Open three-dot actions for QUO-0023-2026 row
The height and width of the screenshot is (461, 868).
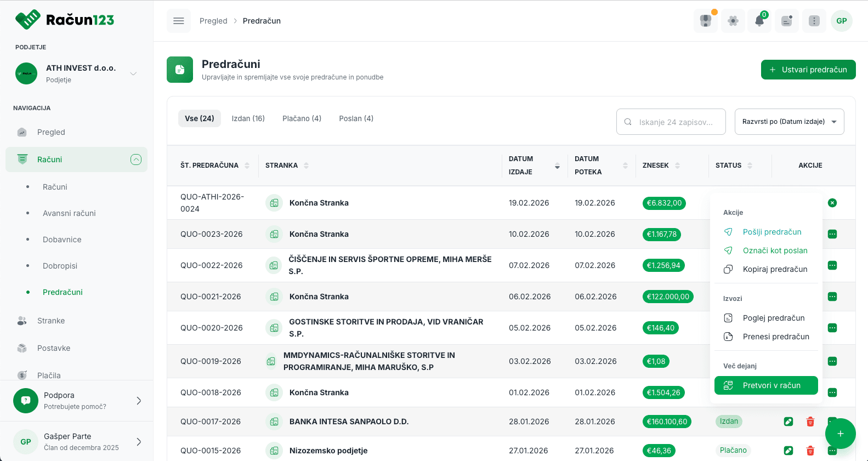pyautogui.click(x=832, y=234)
